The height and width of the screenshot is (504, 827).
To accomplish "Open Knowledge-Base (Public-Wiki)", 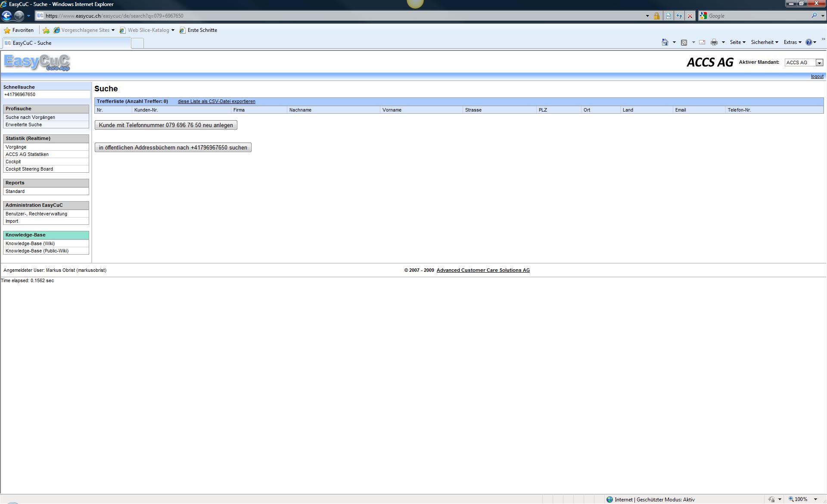I will click(x=46, y=251).
